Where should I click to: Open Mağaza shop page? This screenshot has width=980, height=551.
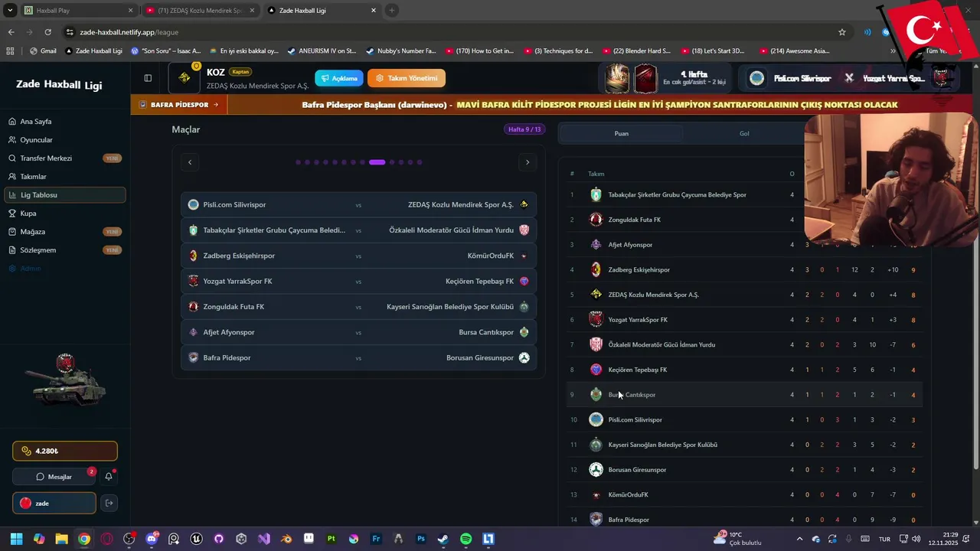65,231
